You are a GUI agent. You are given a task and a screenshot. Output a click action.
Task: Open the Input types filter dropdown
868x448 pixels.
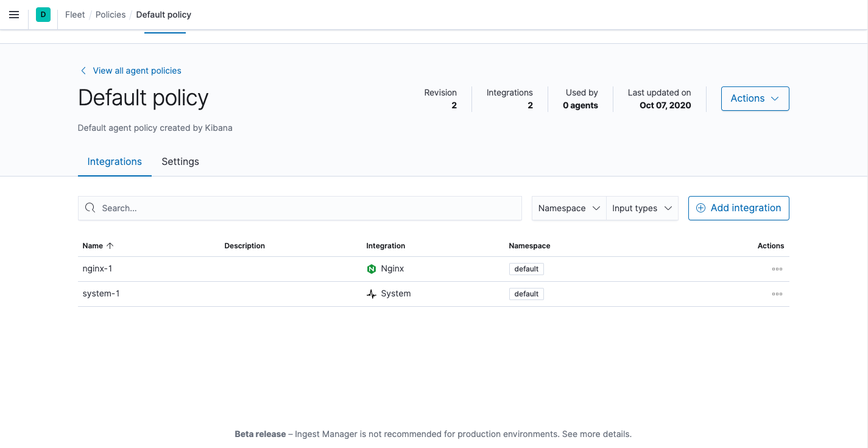click(x=642, y=208)
